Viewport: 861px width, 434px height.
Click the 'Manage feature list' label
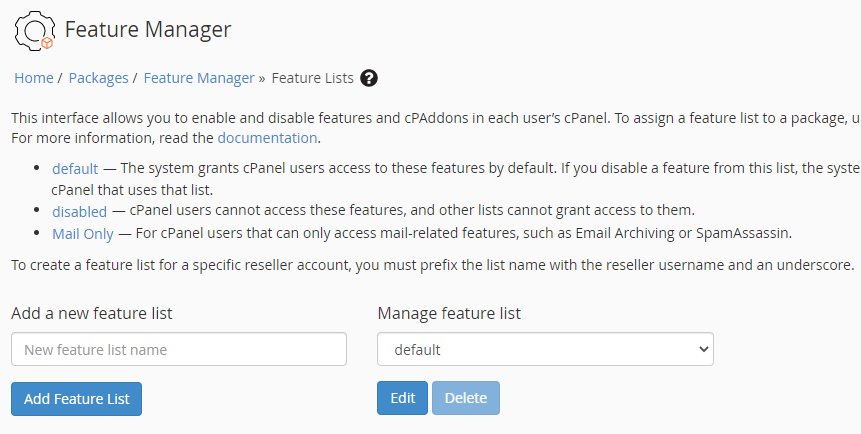click(x=449, y=313)
